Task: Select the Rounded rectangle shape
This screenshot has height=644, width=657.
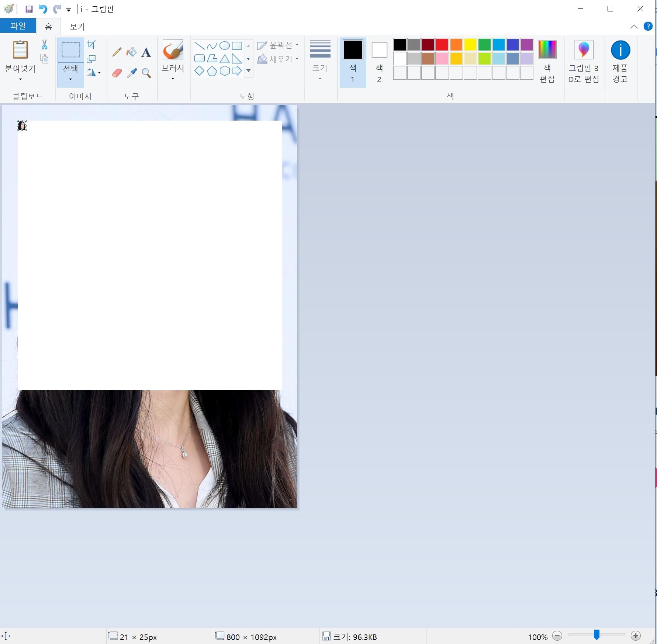Action: [199, 58]
